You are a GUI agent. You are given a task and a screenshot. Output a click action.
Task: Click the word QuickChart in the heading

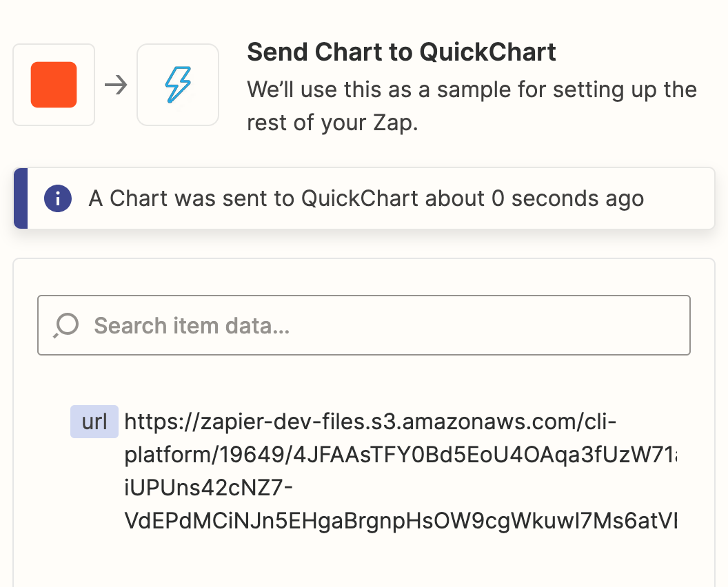(x=487, y=52)
